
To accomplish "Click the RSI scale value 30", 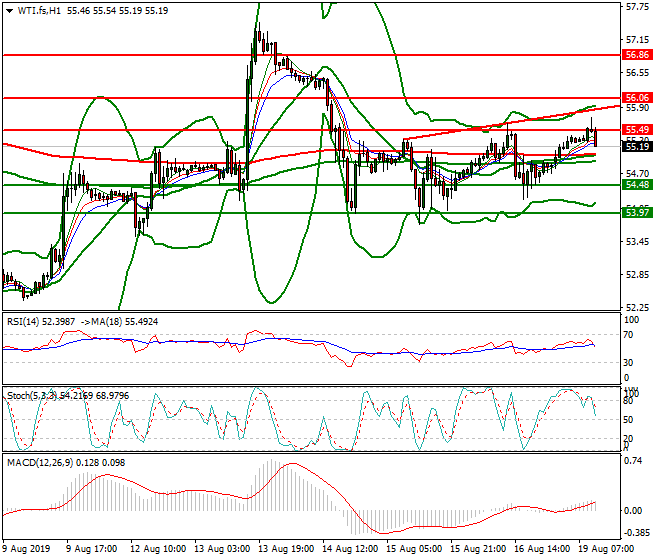I will (628, 363).
